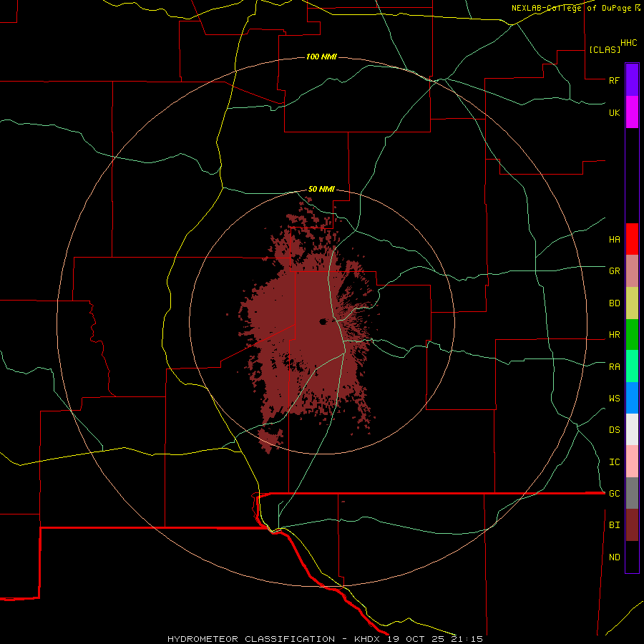Click the 100 NMI range ring label

[321, 57]
